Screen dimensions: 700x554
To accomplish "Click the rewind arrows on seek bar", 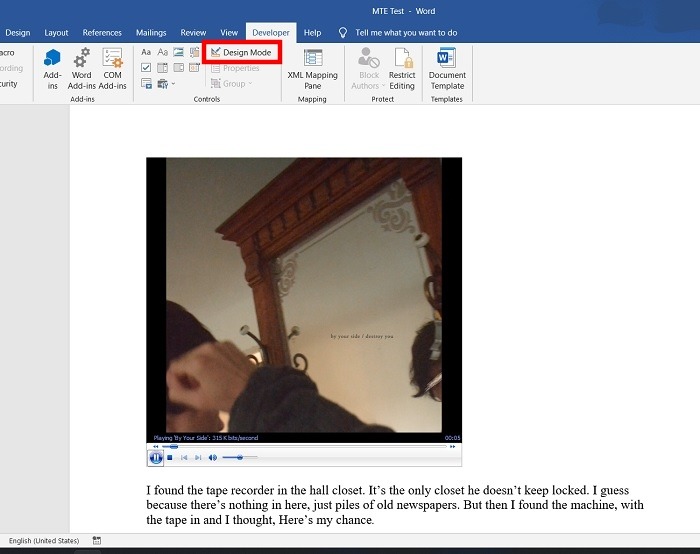I will [x=155, y=446].
